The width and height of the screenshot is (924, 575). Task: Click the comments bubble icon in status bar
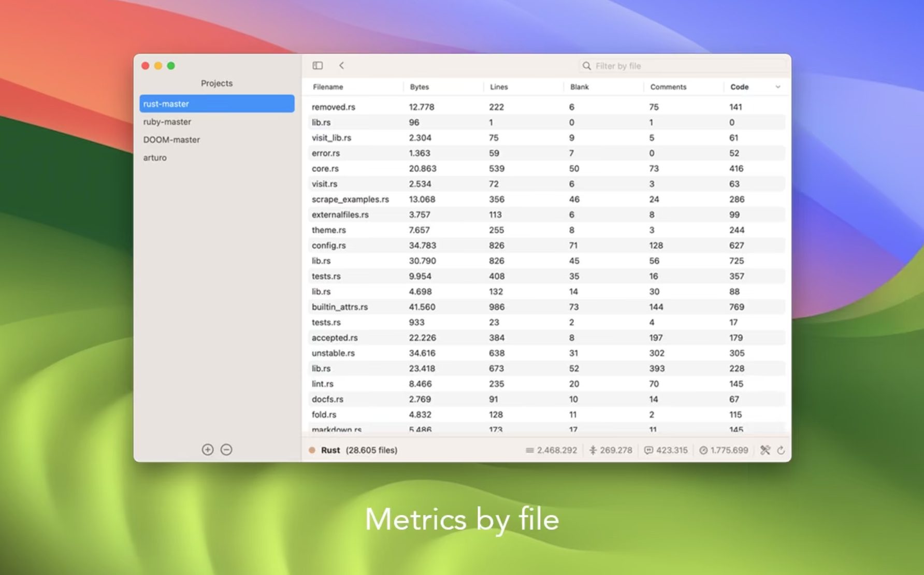point(648,450)
